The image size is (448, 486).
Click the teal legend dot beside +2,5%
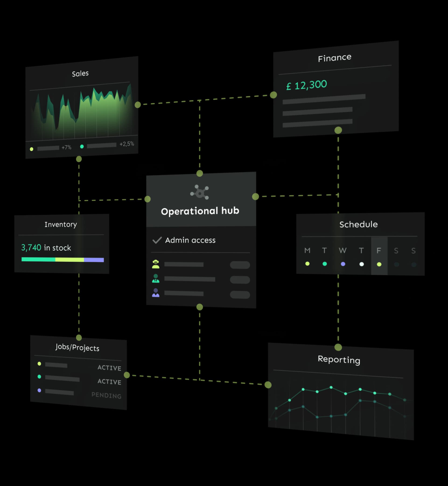coord(82,147)
